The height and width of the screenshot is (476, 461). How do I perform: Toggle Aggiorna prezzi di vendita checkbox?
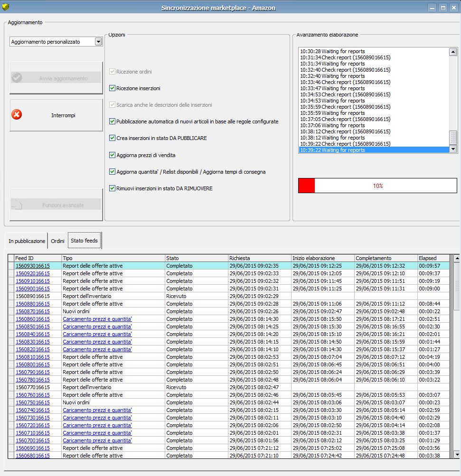(113, 155)
